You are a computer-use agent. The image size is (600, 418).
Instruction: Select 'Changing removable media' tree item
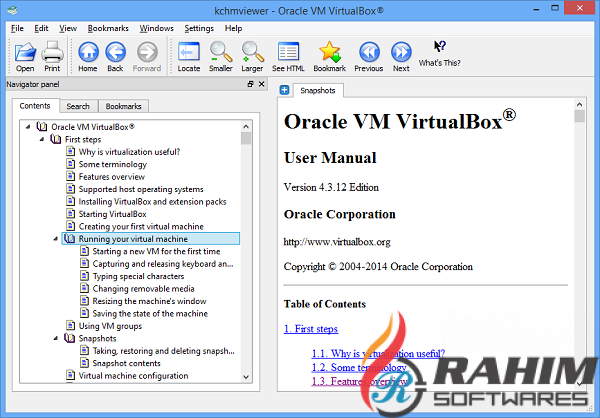[x=143, y=289]
